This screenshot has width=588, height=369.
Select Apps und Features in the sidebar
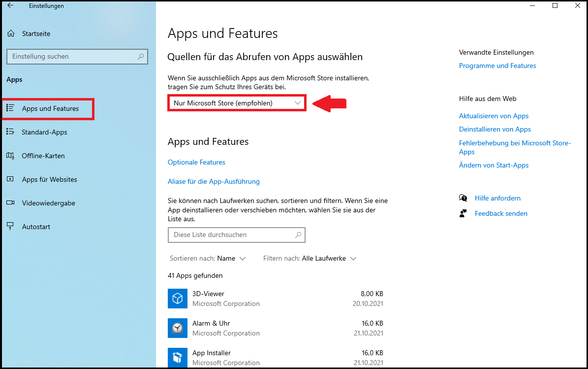[48, 109]
